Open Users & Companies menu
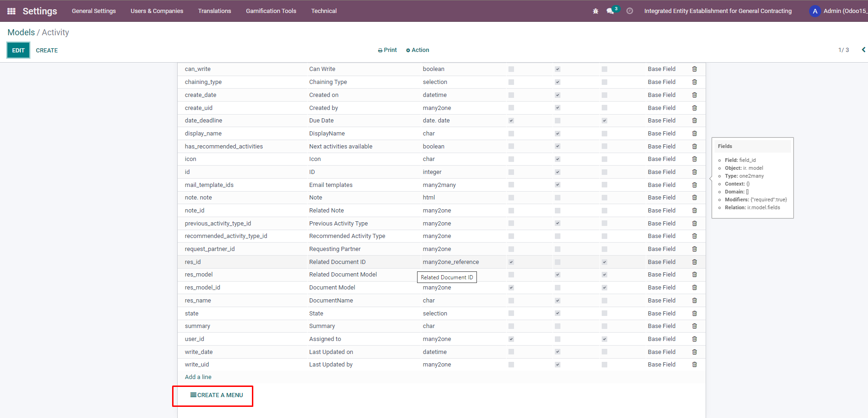Screen dimensions: 868x418 [x=157, y=11]
